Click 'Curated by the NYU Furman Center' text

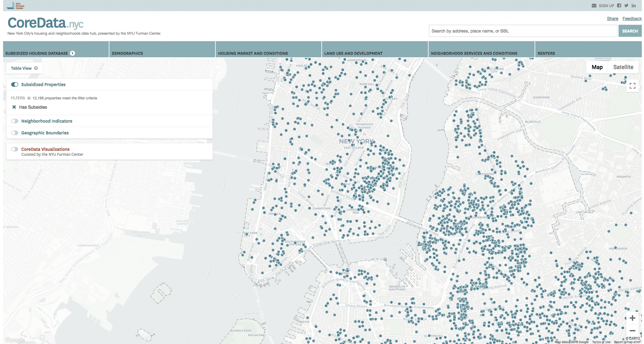pyautogui.click(x=52, y=154)
